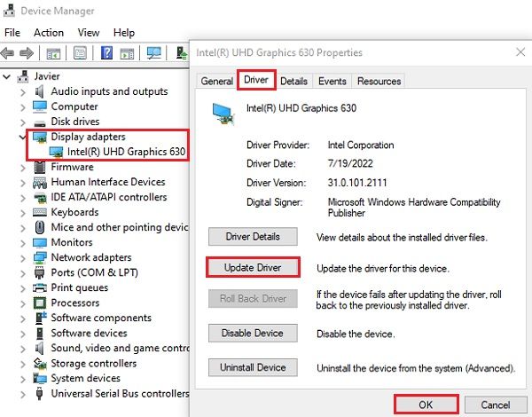532x417 pixels.
Task: Click the Keyboards category icon
Action: click(40, 213)
